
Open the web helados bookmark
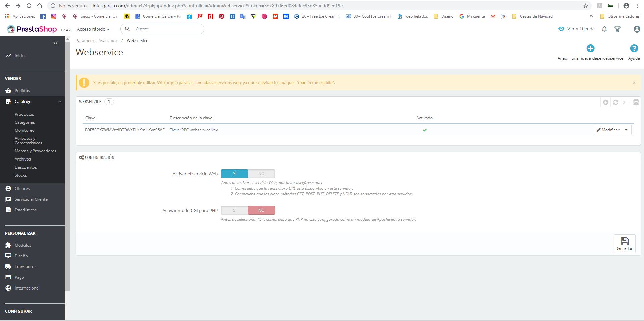[412, 16]
